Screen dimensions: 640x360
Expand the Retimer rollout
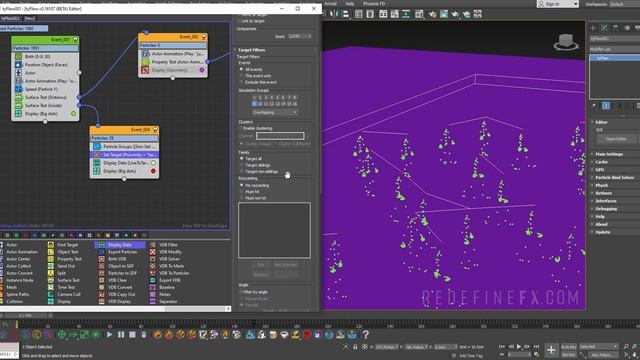coord(603,193)
